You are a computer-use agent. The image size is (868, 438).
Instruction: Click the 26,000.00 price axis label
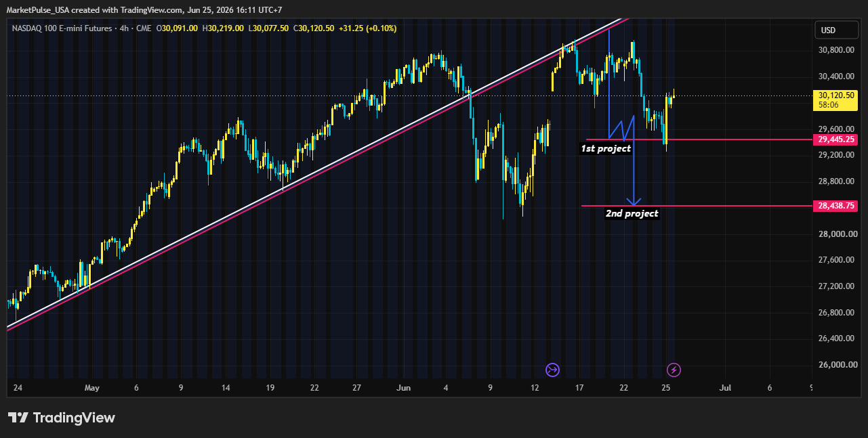click(x=837, y=365)
